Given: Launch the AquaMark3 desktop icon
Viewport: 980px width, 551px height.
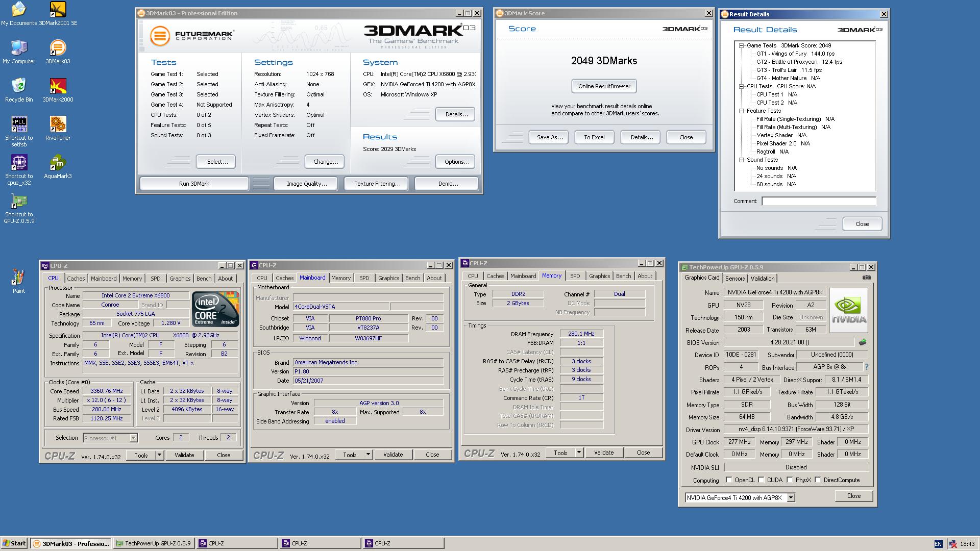Looking at the screenshot, I should 58,167.
